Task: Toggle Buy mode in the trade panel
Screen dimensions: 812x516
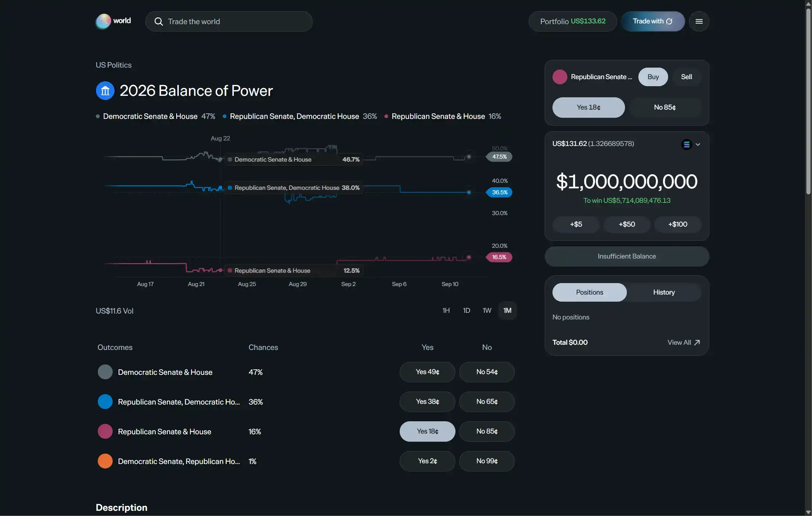Action: 653,77
